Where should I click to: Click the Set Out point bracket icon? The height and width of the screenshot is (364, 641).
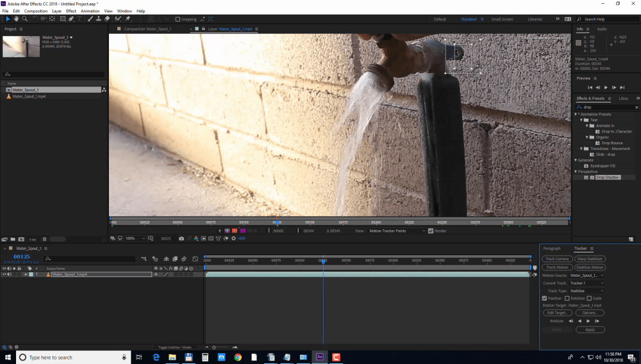pyautogui.click(x=299, y=231)
